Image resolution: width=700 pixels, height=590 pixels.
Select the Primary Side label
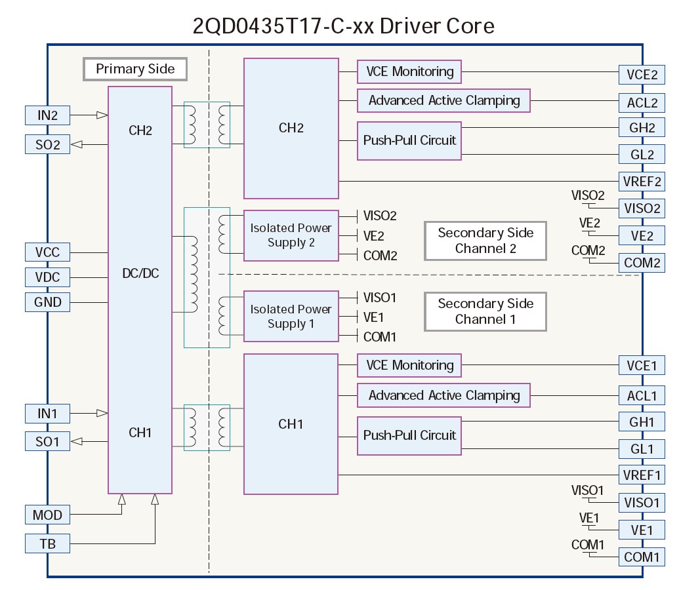[135, 69]
